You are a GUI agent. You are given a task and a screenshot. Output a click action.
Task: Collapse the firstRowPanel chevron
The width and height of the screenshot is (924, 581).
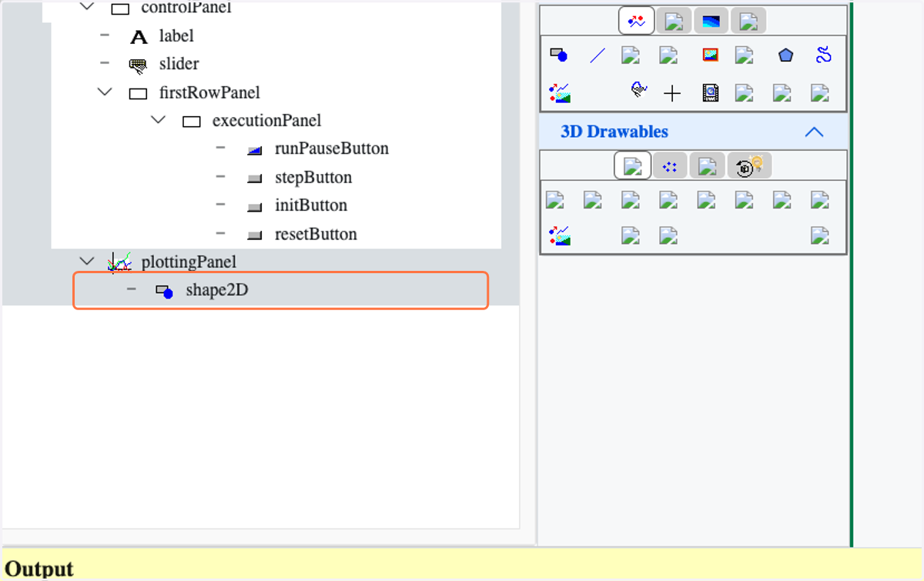point(105,92)
